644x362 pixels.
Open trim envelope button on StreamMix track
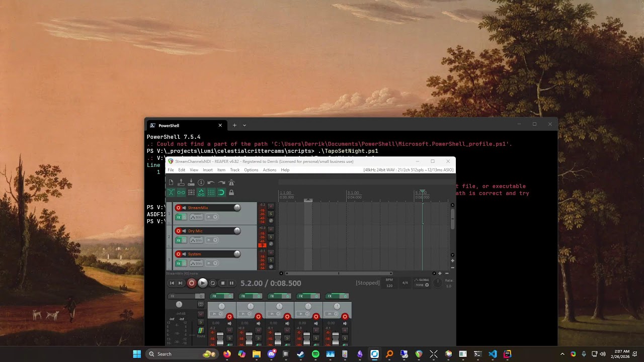(196, 217)
